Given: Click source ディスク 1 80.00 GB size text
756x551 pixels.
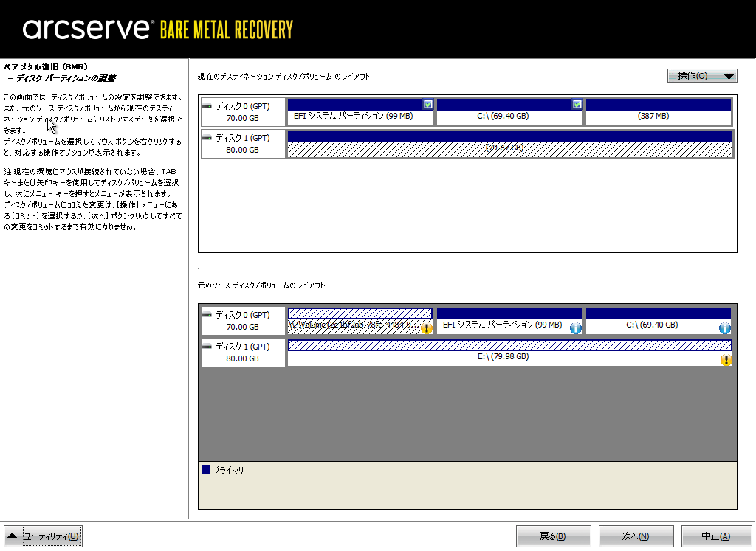Looking at the screenshot, I should click(242, 358).
